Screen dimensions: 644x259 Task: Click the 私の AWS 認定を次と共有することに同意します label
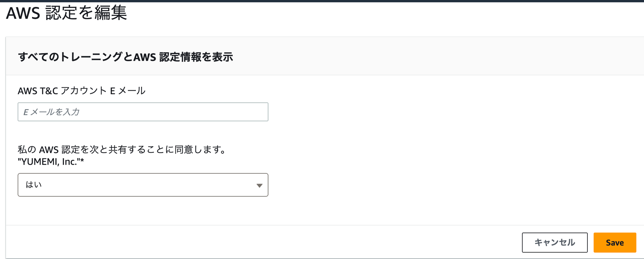(x=122, y=149)
